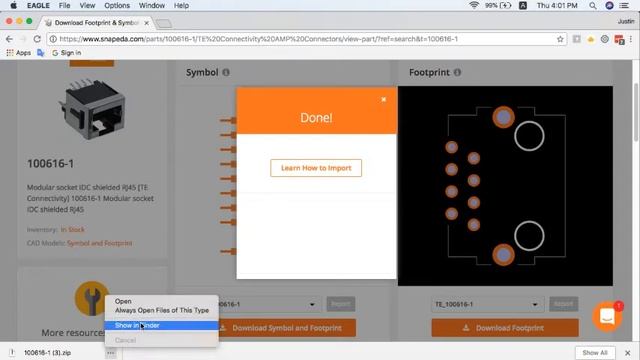This screenshot has width=640, height=360.
Task: Click the Symbol info icon
Action: (226, 72)
